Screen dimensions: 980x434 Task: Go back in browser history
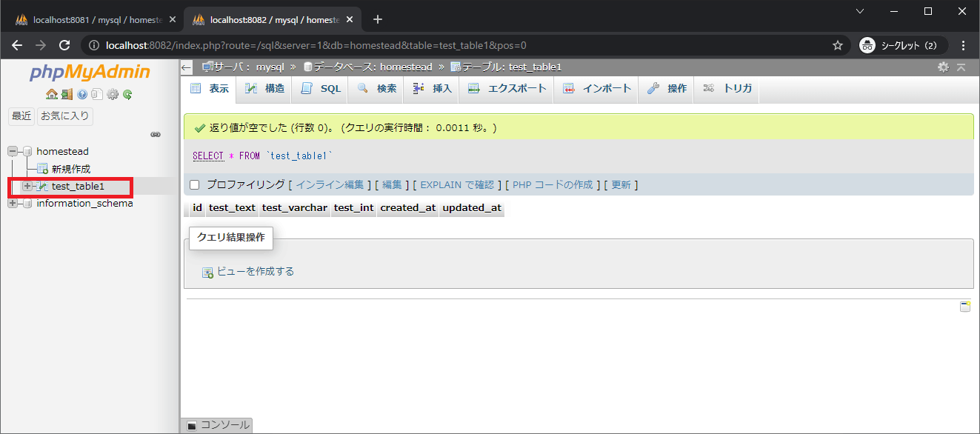pyautogui.click(x=17, y=45)
